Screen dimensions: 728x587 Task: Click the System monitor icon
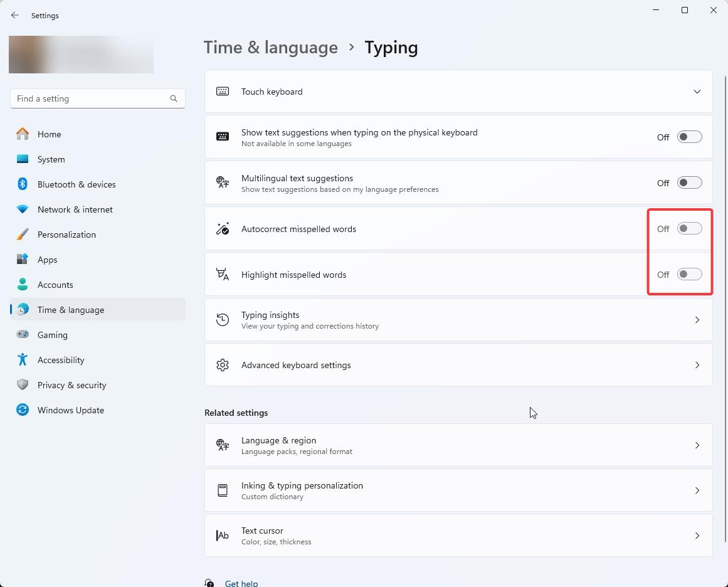coord(23,159)
